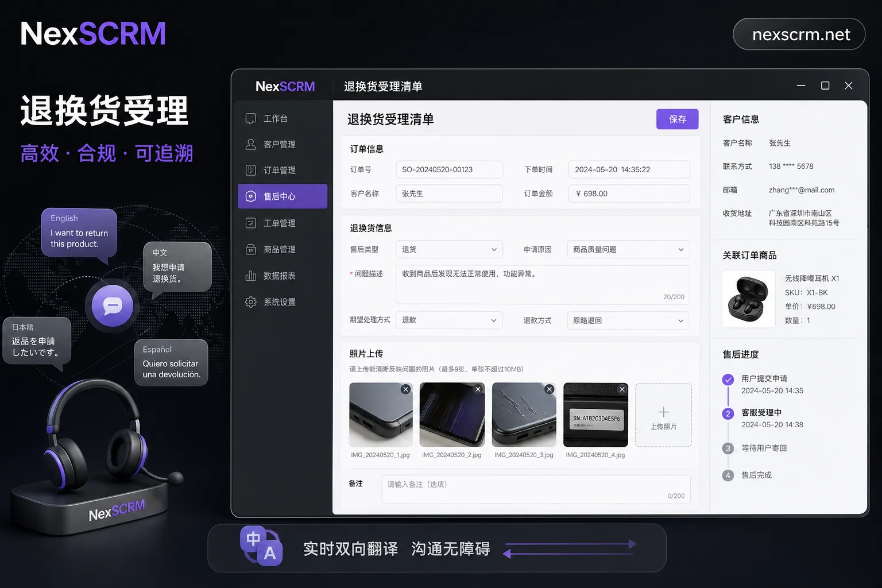Click the 客户管理 person icon
Image resolution: width=882 pixels, height=588 pixels.
(x=251, y=144)
